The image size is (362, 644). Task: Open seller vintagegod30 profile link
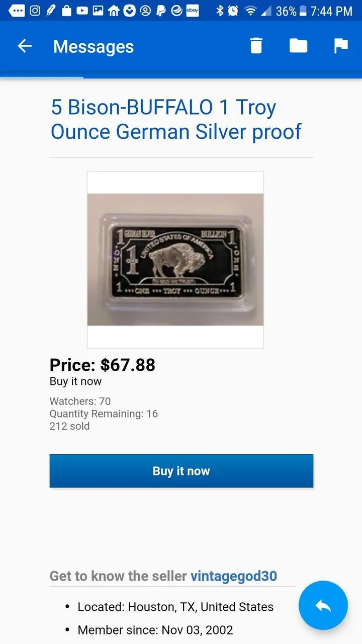(234, 576)
